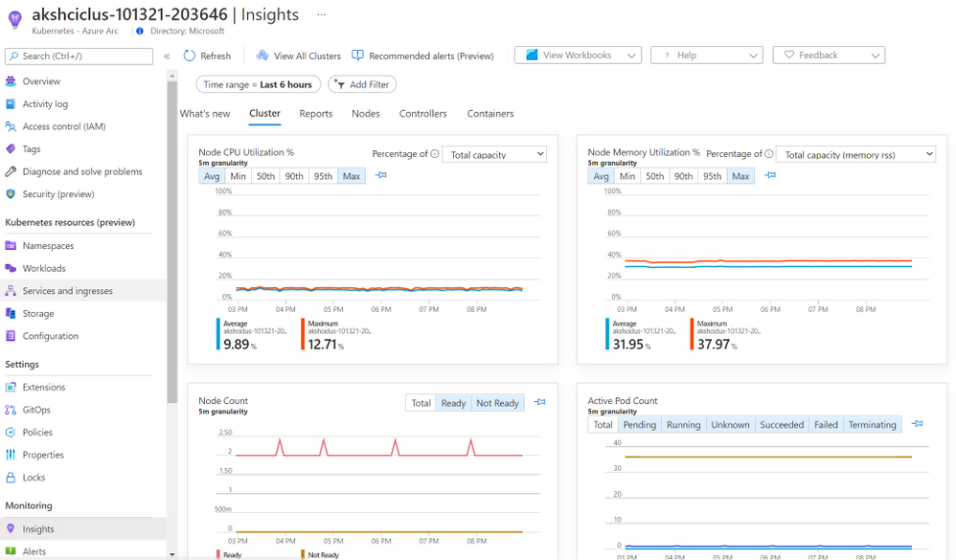Open the Time range Last 6 hours selector

click(258, 84)
